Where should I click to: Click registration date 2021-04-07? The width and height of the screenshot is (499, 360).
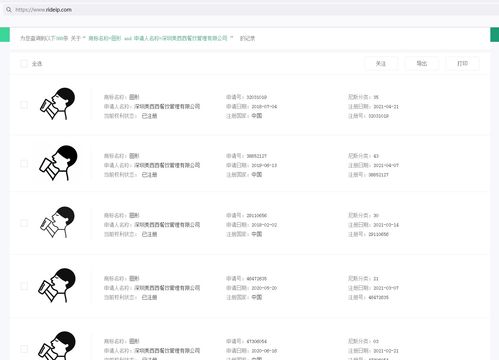(x=386, y=165)
